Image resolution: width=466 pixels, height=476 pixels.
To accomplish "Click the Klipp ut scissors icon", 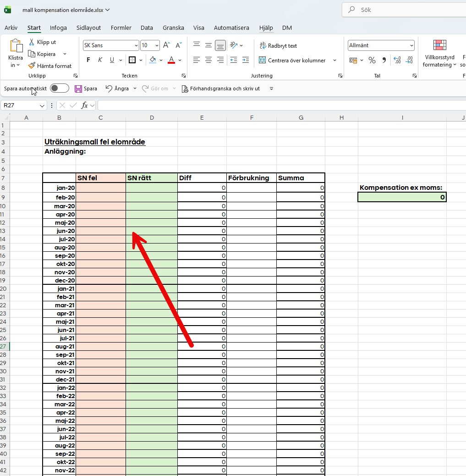I will pyautogui.click(x=32, y=42).
